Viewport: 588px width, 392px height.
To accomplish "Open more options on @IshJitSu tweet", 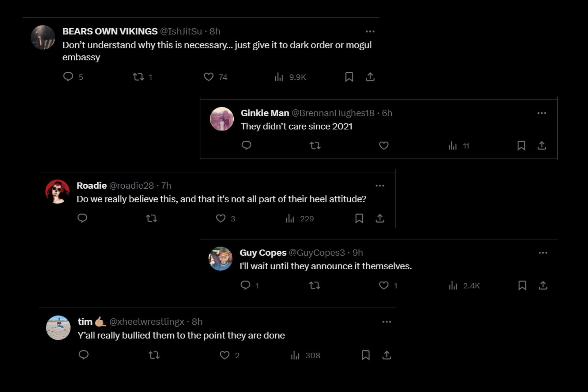I will [x=370, y=31].
